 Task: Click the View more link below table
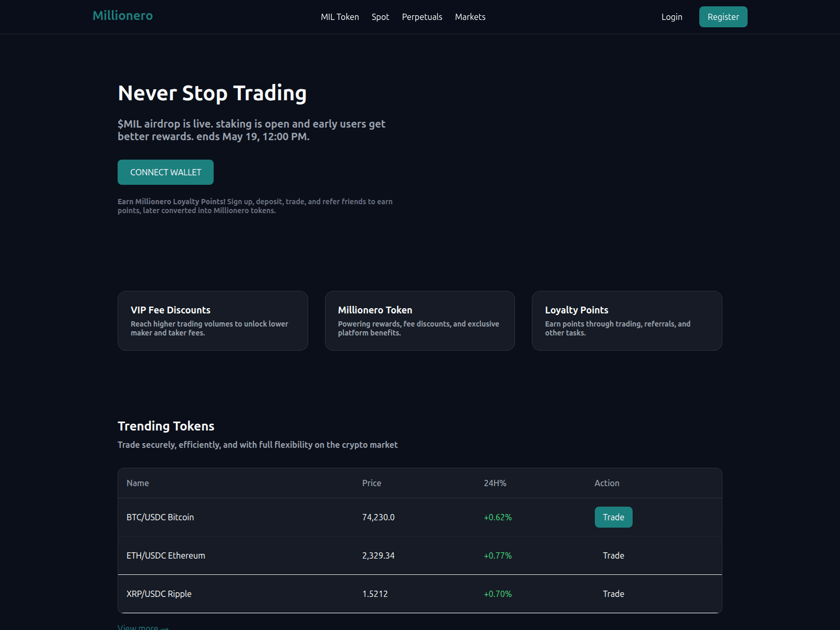click(x=143, y=627)
